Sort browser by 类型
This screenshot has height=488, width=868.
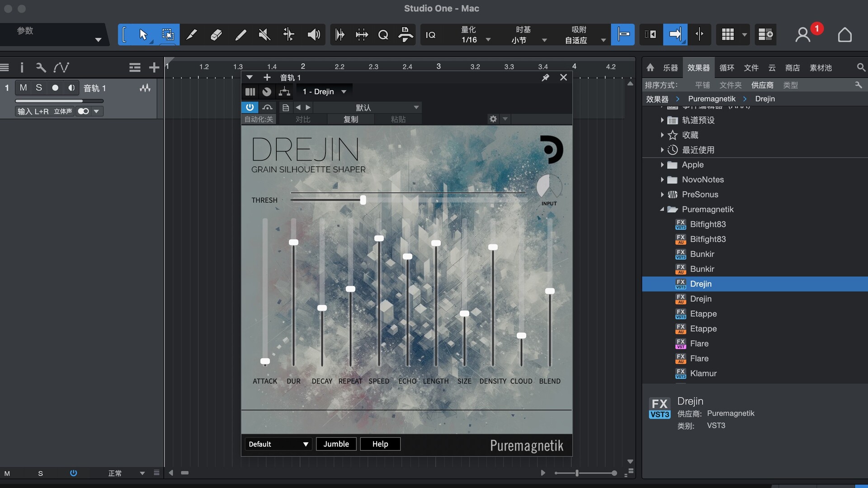790,85
